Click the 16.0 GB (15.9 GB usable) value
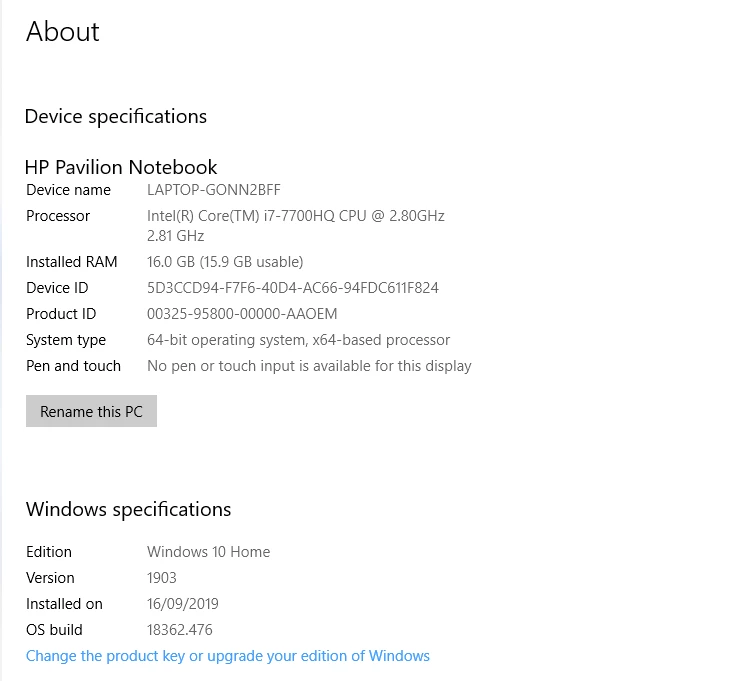This screenshot has width=733, height=681. (x=225, y=262)
